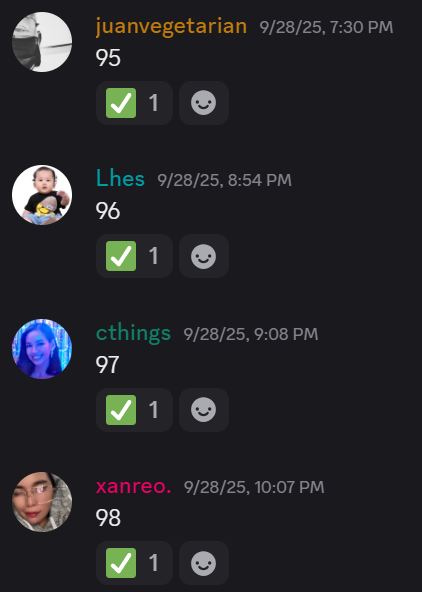Open Lhes's baby photo avatar
The image size is (422, 592).
(42, 195)
